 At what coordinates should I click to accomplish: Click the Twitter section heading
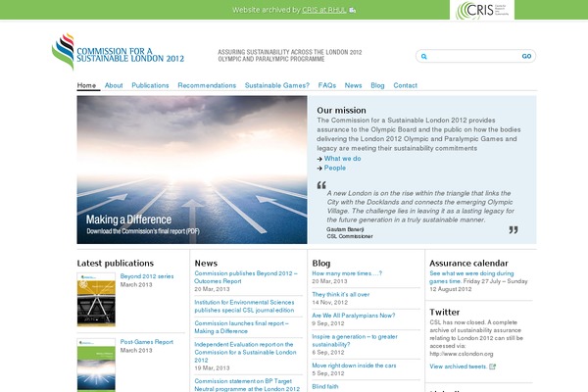click(x=444, y=312)
